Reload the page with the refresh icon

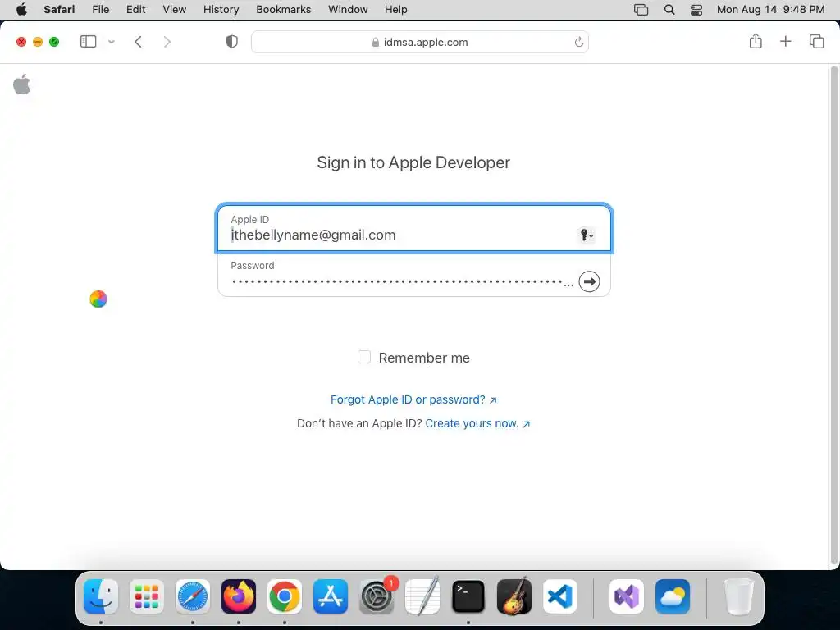pyautogui.click(x=578, y=42)
